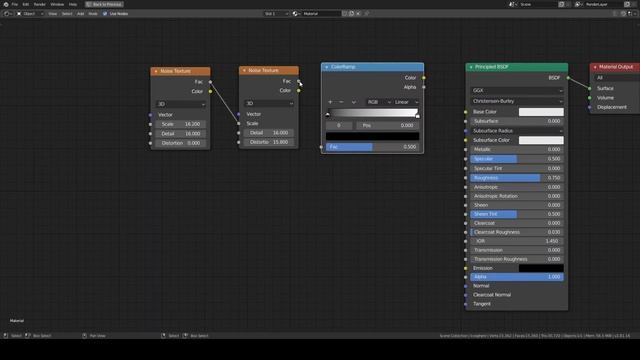640x360 pixels.
Task: Remove a color stop with ColorRamp minus icon
Action: click(342, 102)
